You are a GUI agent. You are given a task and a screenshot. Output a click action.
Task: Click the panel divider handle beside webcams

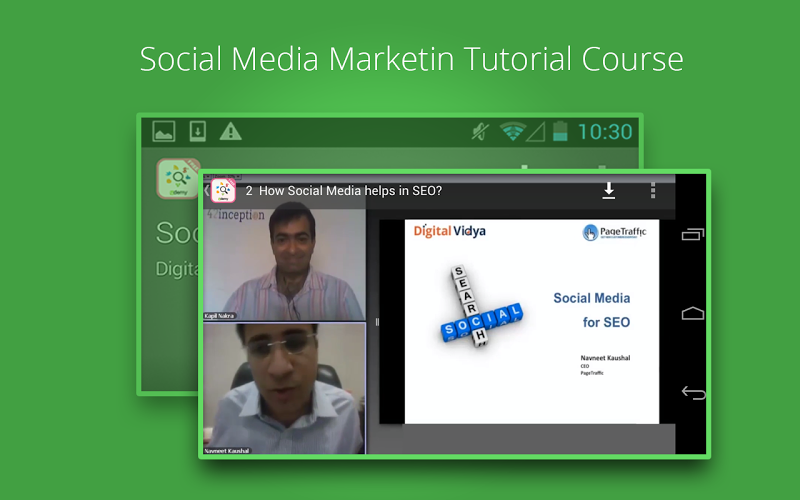pos(377,322)
